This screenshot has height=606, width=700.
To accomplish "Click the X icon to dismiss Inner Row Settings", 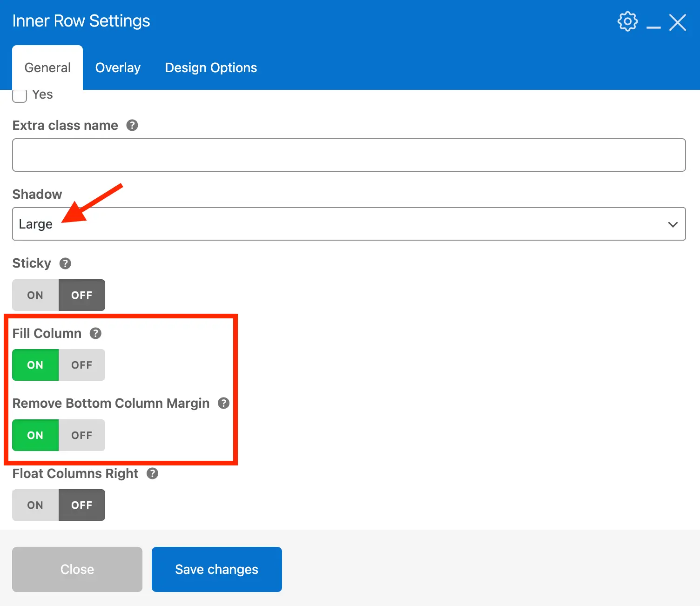I will 678,22.
